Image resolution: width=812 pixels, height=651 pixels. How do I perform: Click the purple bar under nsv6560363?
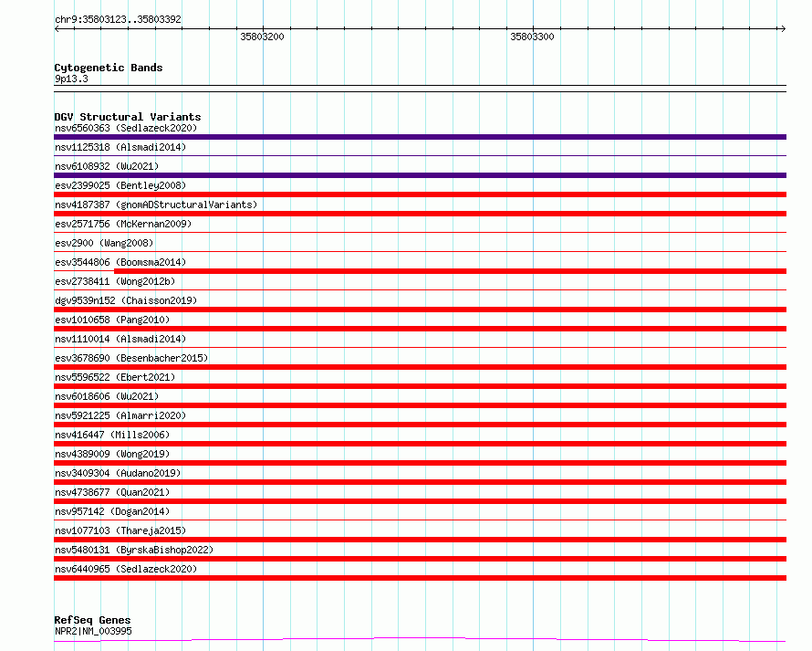coord(420,137)
